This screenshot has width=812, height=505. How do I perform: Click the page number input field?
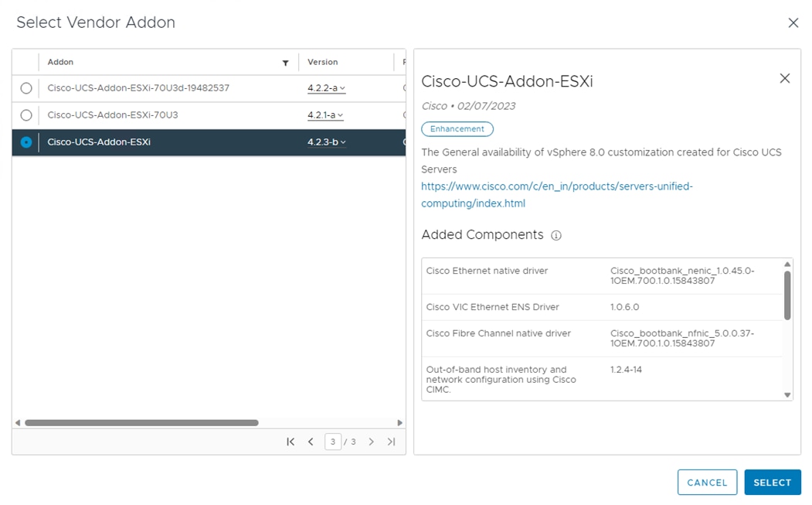coord(333,442)
